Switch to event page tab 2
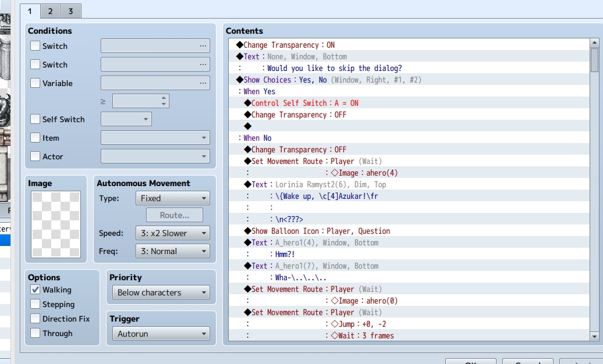The image size is (603, 364). click(x=51, y=11)
